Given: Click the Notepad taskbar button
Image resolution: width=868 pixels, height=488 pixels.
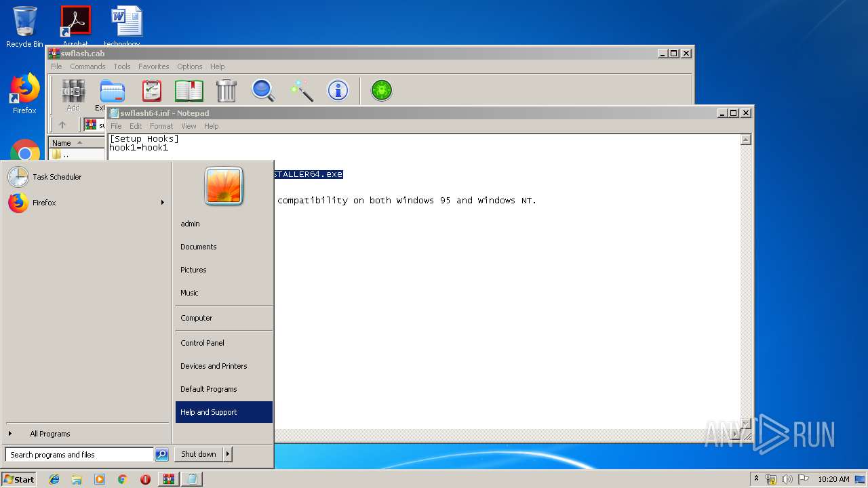Looking at the screenshot, I should [x=192, y=479].
